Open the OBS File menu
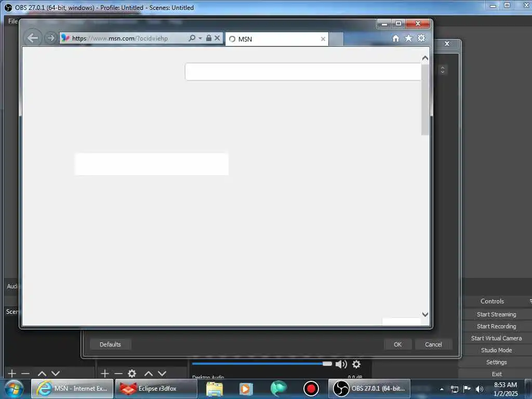The height and width of the screenshot is (399, 532). coord(13,21)
